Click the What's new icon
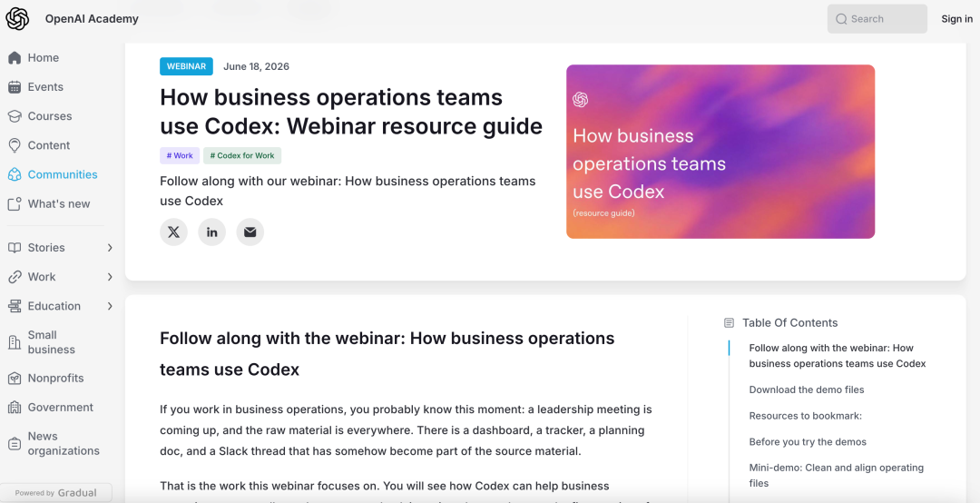Image resolution: width=980 pixels, height=503 pixels. pos(15,204)
